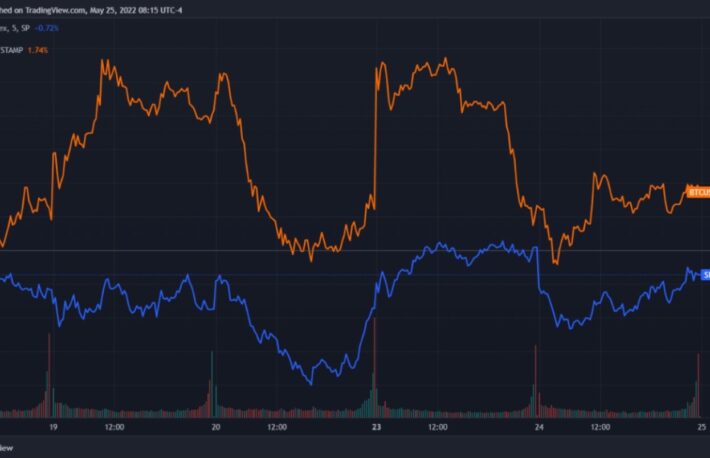Click the orange BTCUSD price label
This screenshot has width=710, height=458.
(698, 193)
